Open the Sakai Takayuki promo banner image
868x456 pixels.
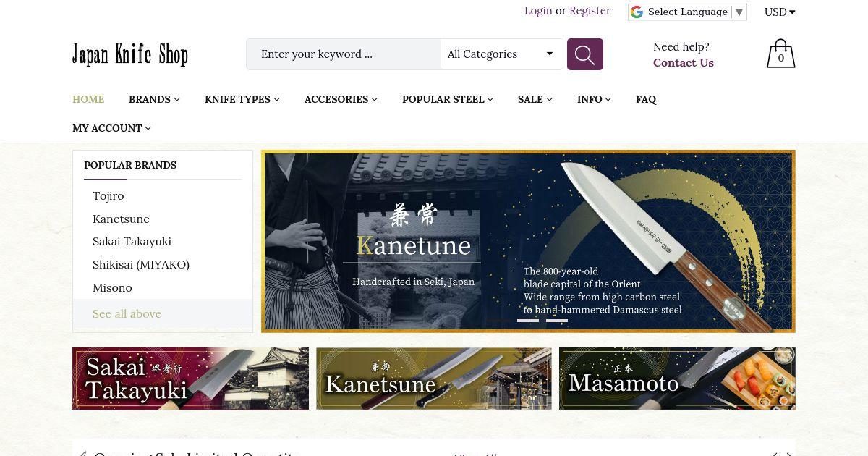[190, 379]
